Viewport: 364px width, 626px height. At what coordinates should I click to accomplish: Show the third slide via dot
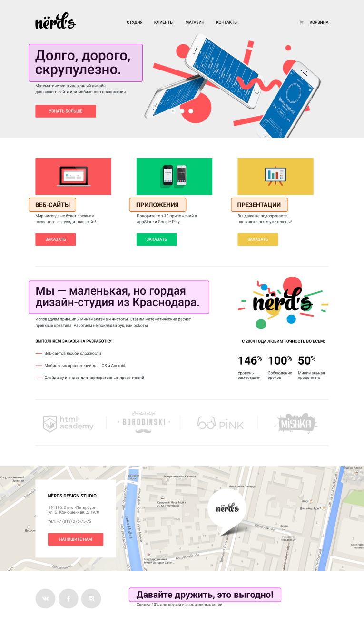pos(191,111)
